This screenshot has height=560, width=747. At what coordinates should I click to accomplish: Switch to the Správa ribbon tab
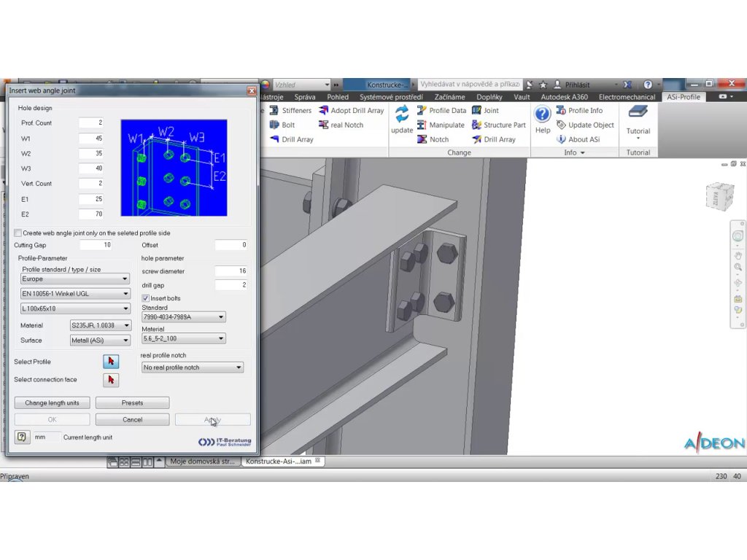click(305, 97)
